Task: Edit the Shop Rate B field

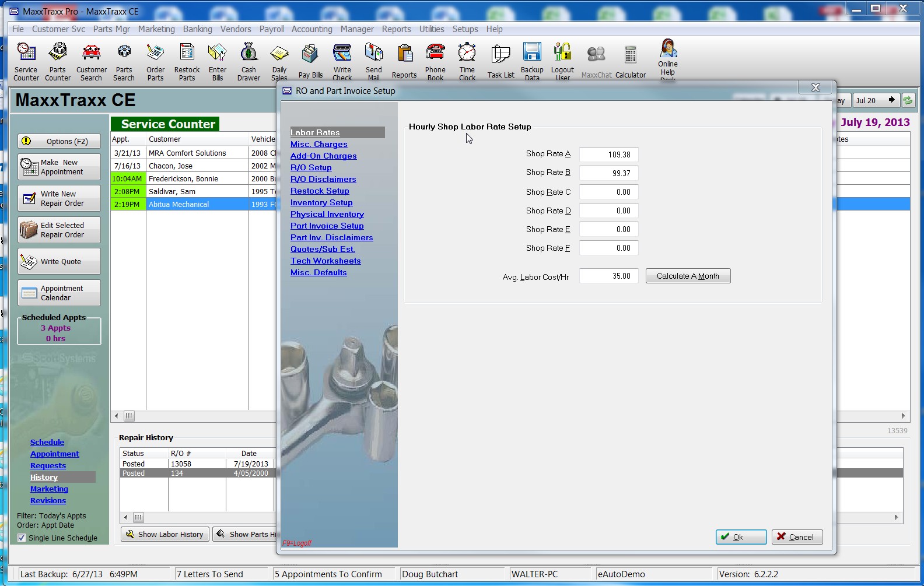Action: 608,173
